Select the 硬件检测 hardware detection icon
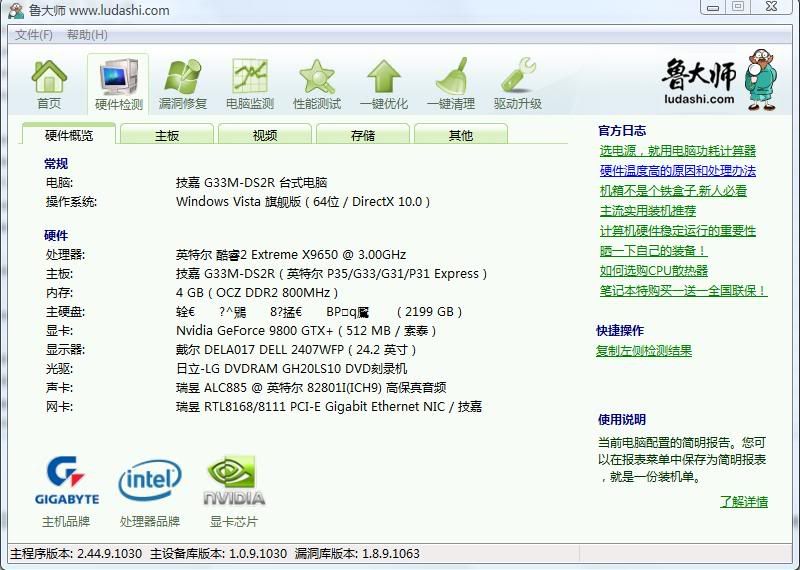Viewport: 800px width, 570px height. 118,84
